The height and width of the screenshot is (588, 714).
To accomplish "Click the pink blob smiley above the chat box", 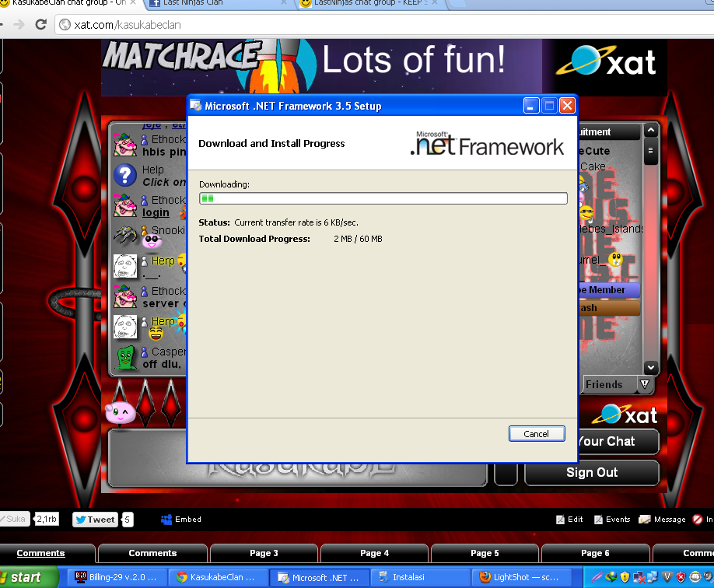I will [x=121, y=412].
